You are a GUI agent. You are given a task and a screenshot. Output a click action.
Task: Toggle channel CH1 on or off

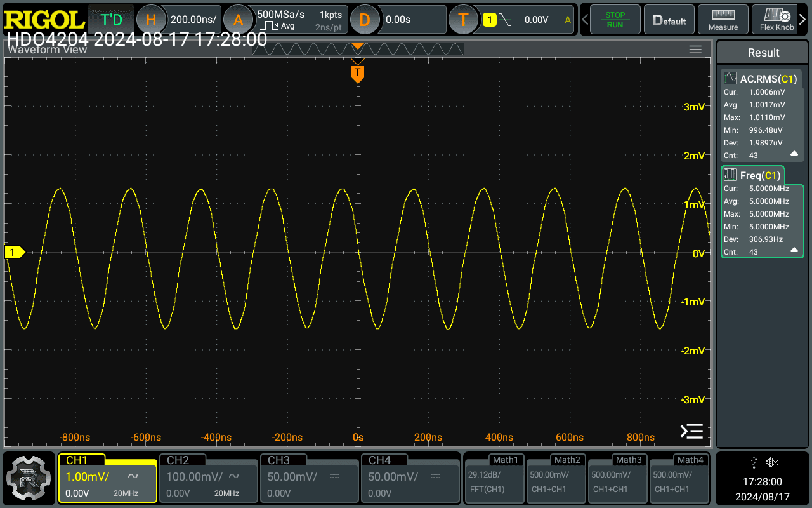pyautogui.click(x=107, y=478)
